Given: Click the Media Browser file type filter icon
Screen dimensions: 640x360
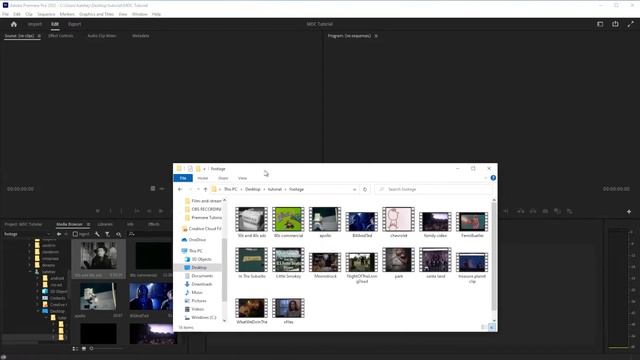Looking at the screenshot, I should tap(107, 234).
